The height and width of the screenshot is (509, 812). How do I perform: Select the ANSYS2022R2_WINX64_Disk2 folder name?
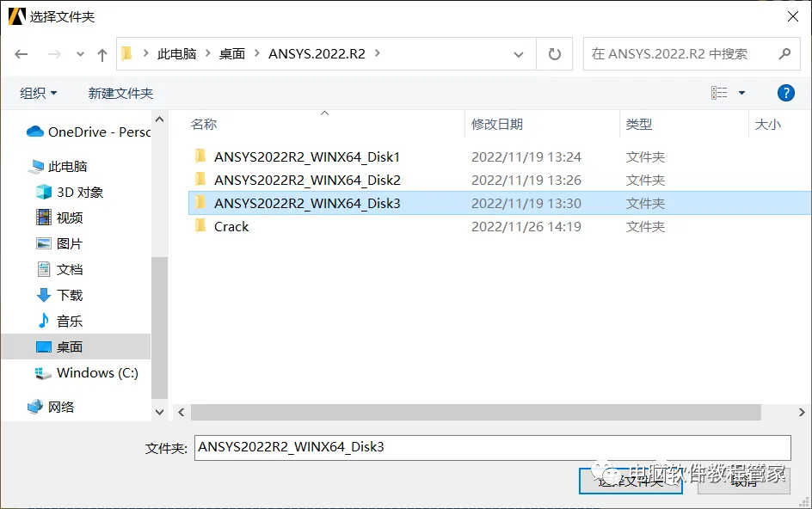307,181
